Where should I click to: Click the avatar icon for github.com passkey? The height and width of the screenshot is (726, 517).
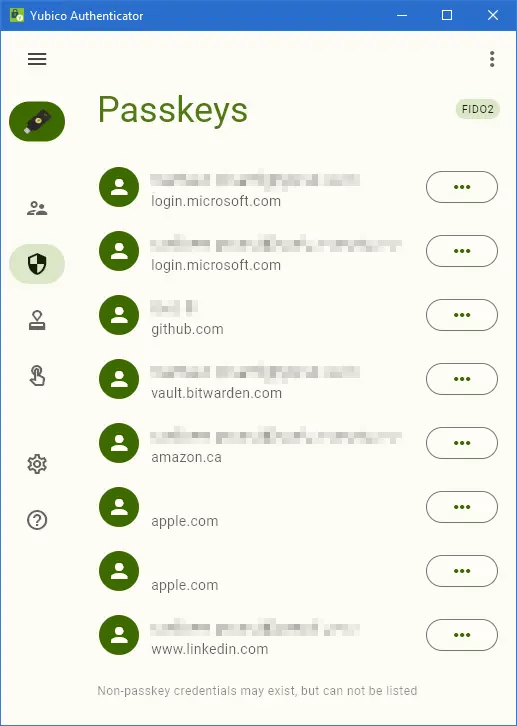tap(119, 315)
